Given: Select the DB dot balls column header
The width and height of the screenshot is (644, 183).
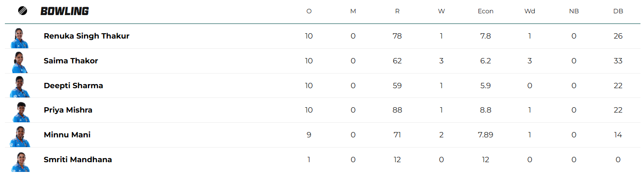Looking at the screenshot, I should pyautogui.click(x=618, y=12).
